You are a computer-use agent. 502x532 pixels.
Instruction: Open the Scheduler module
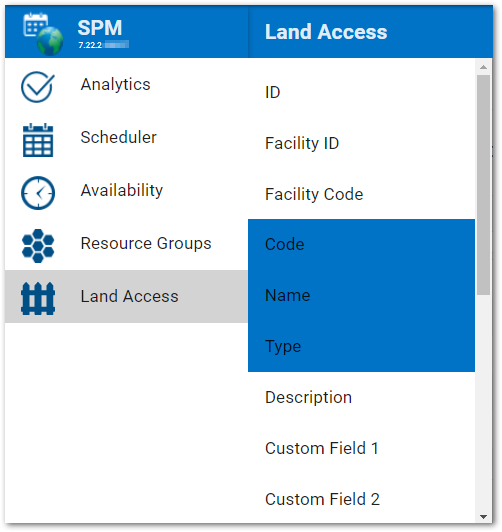click(x=126, y=137)
